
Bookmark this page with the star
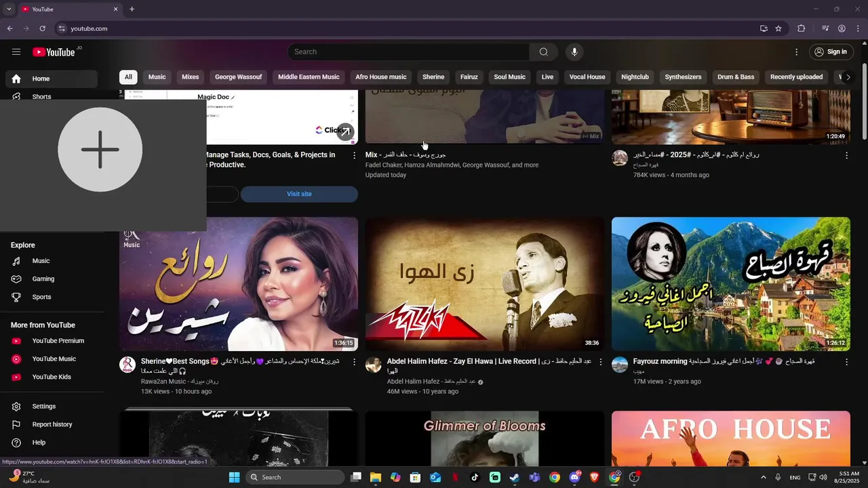point(778,28)
